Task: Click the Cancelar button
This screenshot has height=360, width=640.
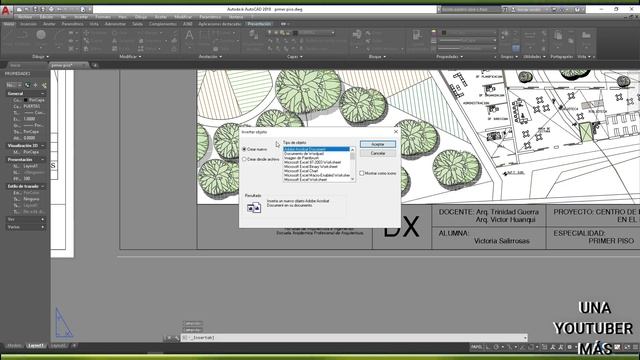Action: click(x=378, y=153)
